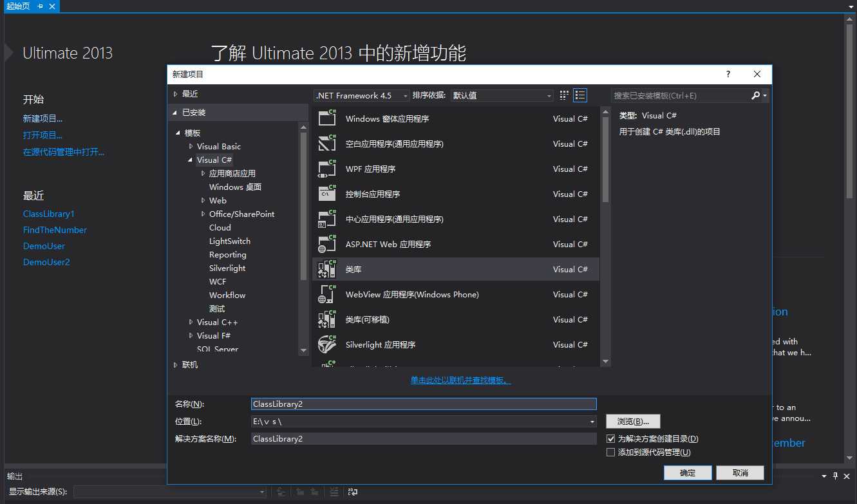This screenshot has height=504, width=857.
Task: Open recent project ClassLibrary1
Action: tap(49, 214)
